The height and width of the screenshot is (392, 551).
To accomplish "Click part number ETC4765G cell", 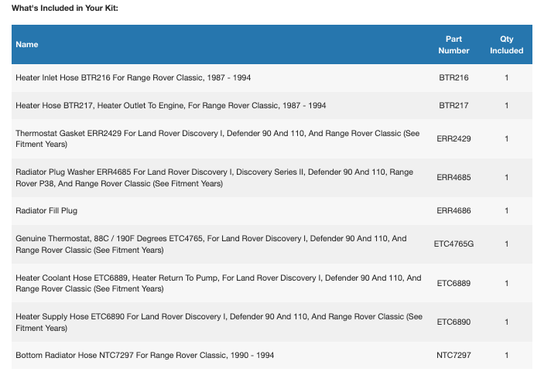I will point(453,244).
